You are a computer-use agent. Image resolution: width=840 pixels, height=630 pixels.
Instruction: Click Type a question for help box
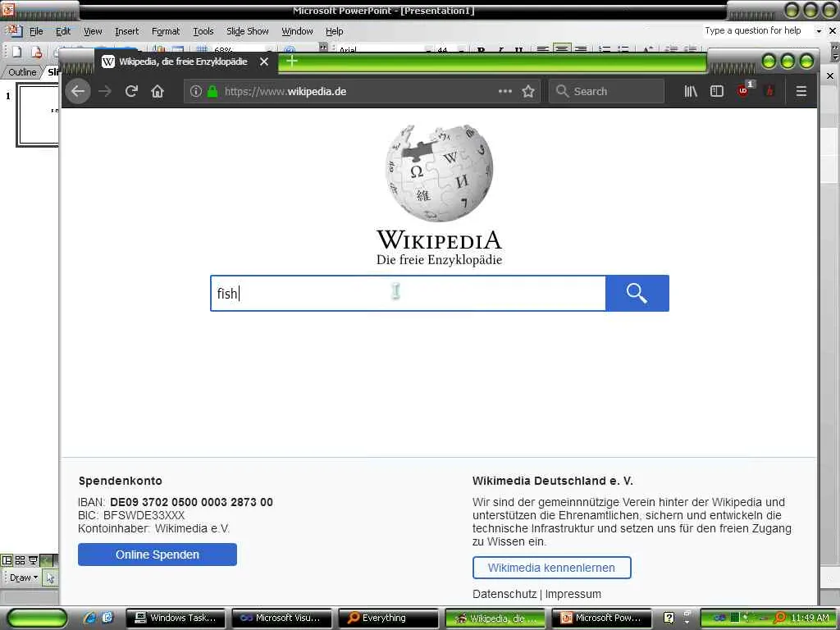[756, 30]
